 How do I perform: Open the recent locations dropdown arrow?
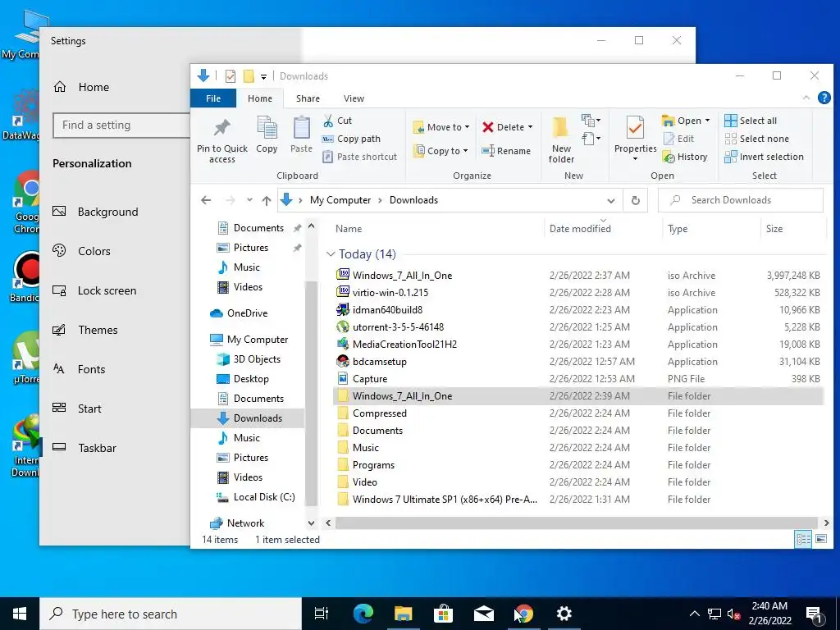(249, 200)
